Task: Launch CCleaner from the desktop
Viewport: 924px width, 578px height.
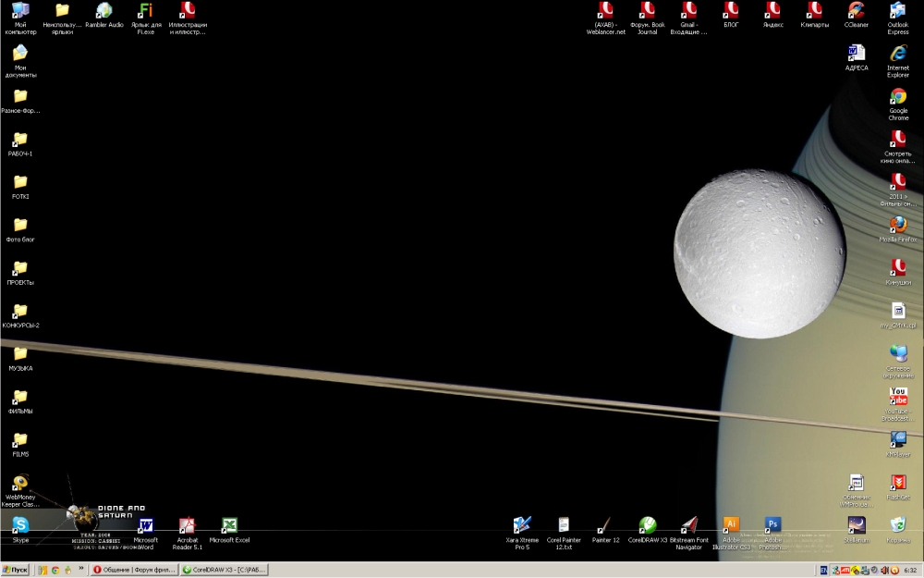Action: pyautogui.click(x=856, y=15)
